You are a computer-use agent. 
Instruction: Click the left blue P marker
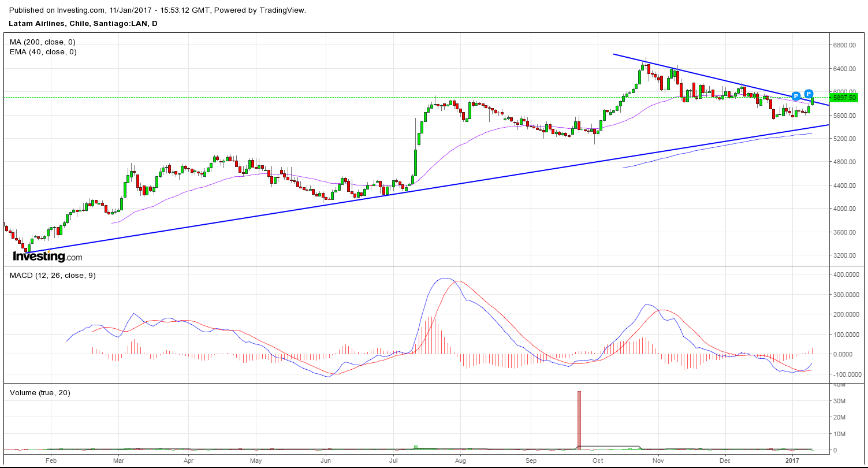pos(796,96)
